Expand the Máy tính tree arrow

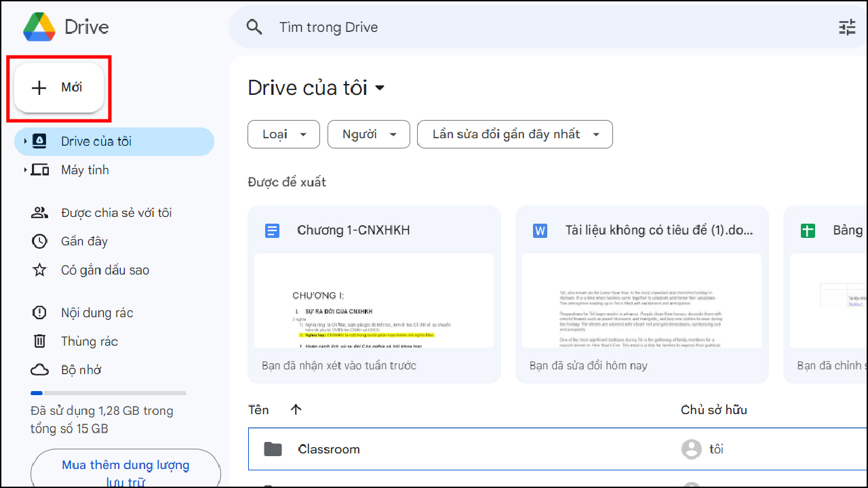(x=25, y=169)
